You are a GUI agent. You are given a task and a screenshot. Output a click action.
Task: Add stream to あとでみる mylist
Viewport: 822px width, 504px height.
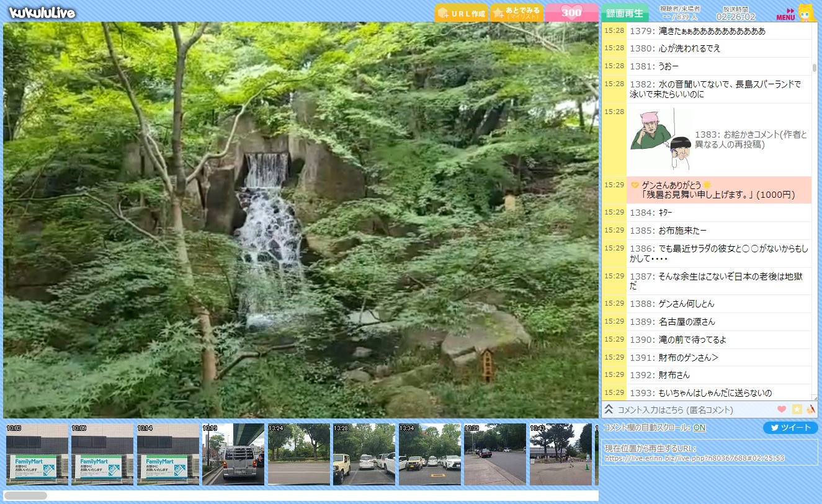click(x=516, y=13)
